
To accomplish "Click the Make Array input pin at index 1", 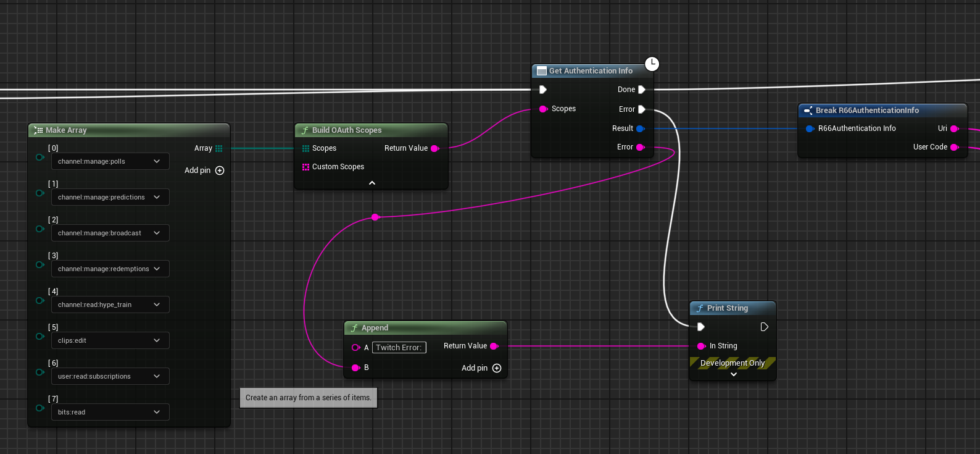I will 40,193.
